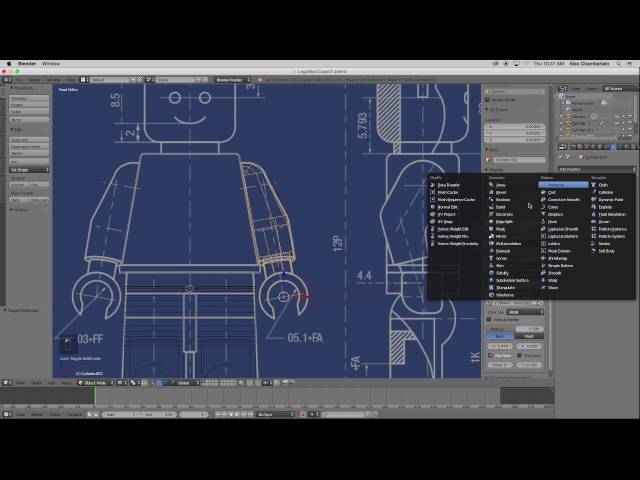Click the Scale button in tool shelf
This screenshot has height=480, width=640.
pyautogui.click(x=29, y=111)
